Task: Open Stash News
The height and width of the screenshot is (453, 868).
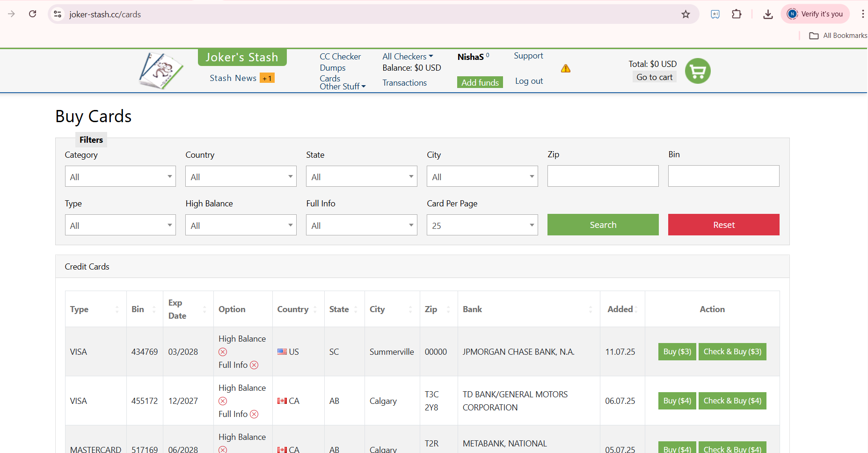Action: tap(233, 78)
